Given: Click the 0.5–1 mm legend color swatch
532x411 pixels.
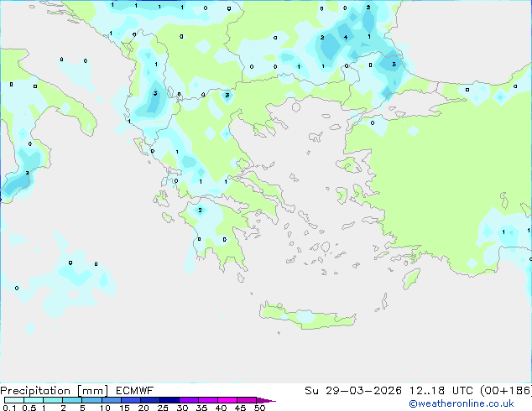Looking at the screenshot, I should [x=34, y=400].
